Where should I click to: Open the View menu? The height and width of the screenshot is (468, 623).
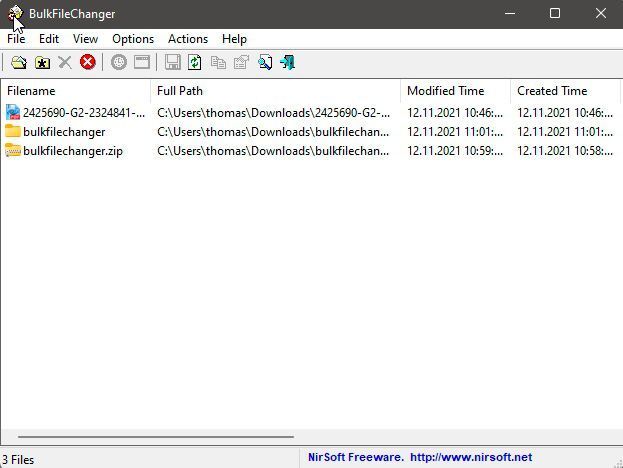(x=85, y=39)
